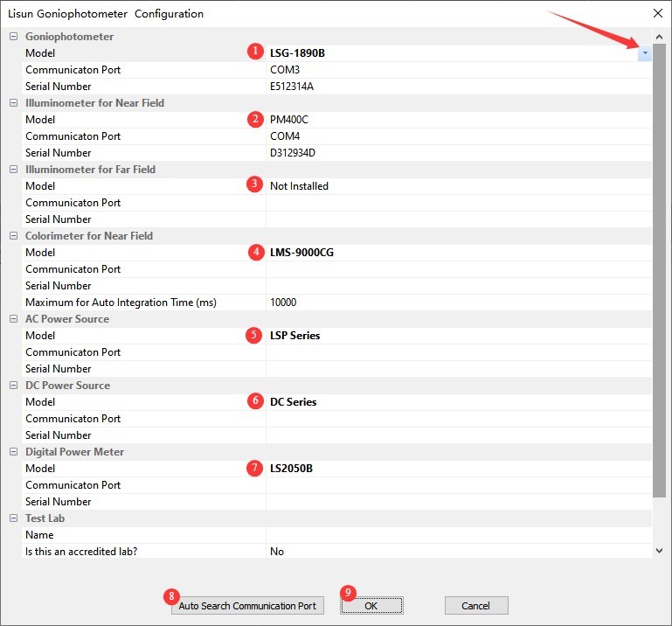Collapse the Colorimeter for Near Field section

pyautogui.click(x=14, y=236)
